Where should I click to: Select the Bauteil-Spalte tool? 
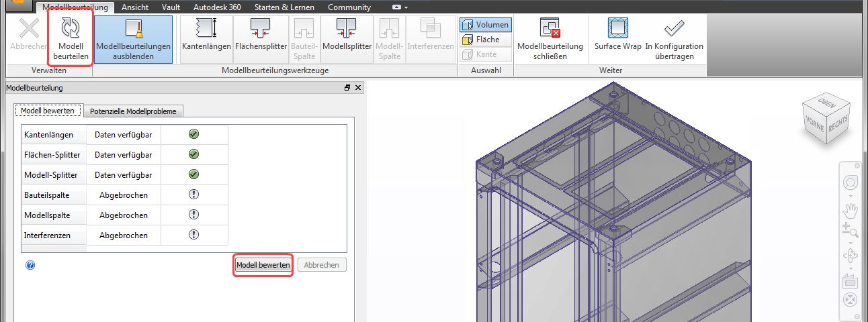(x=304, y=39)
